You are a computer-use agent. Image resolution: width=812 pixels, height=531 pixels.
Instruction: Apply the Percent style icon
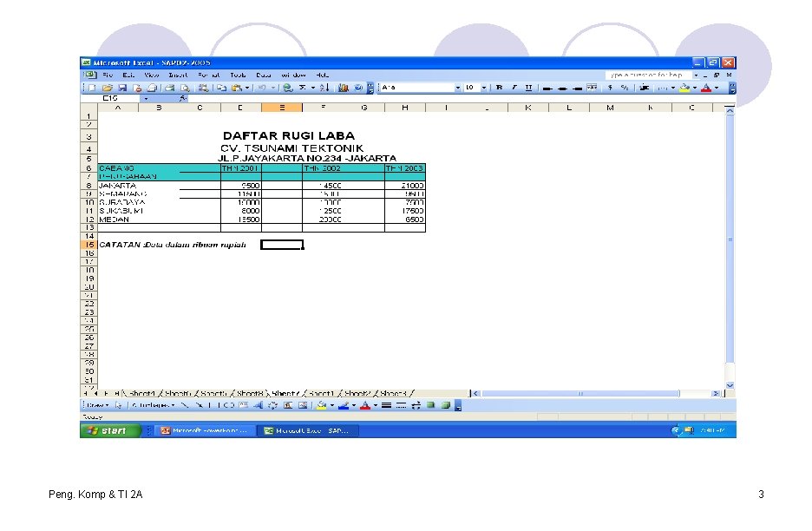click(625, 88)
